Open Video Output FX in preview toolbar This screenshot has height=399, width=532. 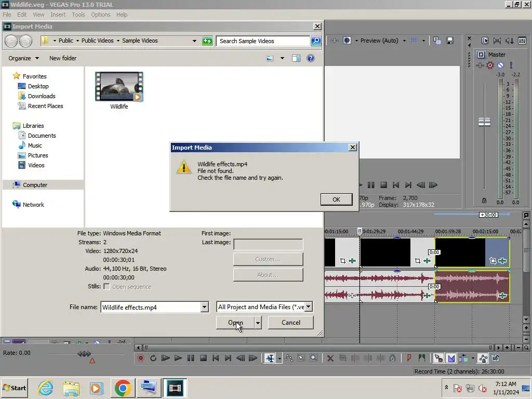(x=335, y=41)
